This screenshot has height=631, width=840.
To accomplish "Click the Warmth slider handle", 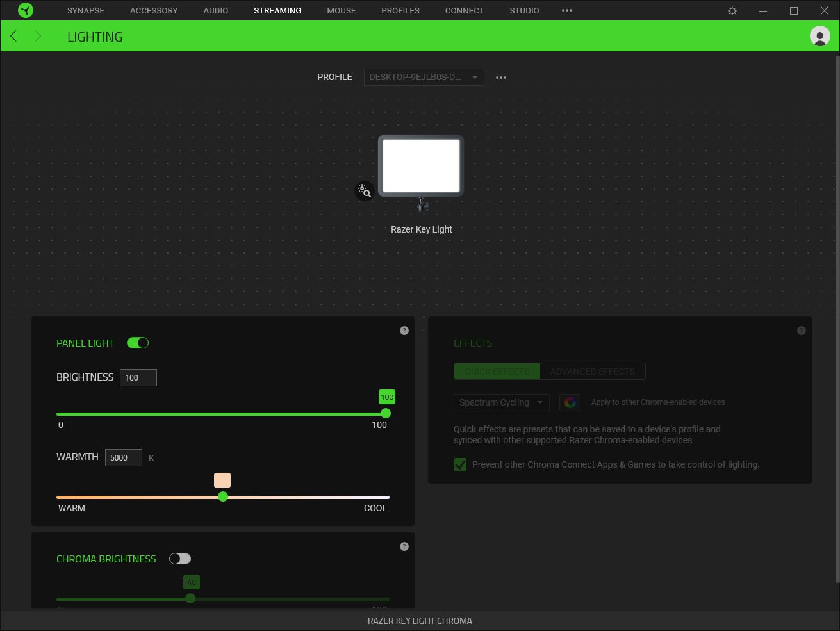I will pyautogui.click(x=223, y=496).
